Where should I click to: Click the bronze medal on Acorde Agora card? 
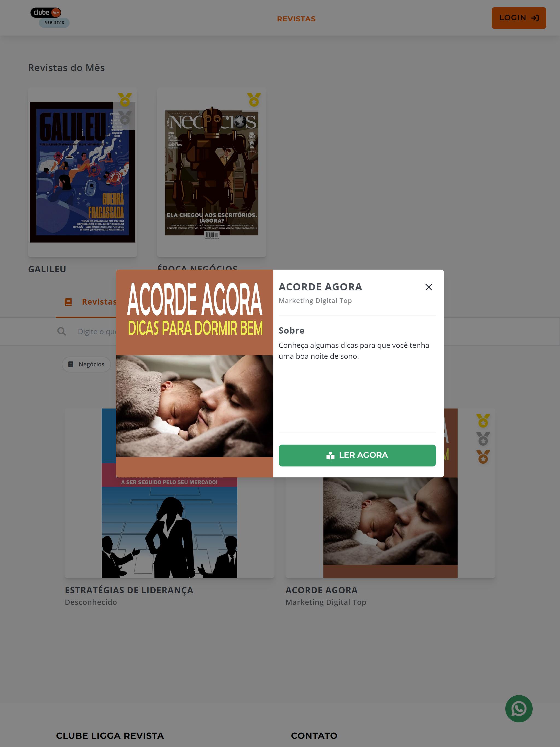(483, 457)
